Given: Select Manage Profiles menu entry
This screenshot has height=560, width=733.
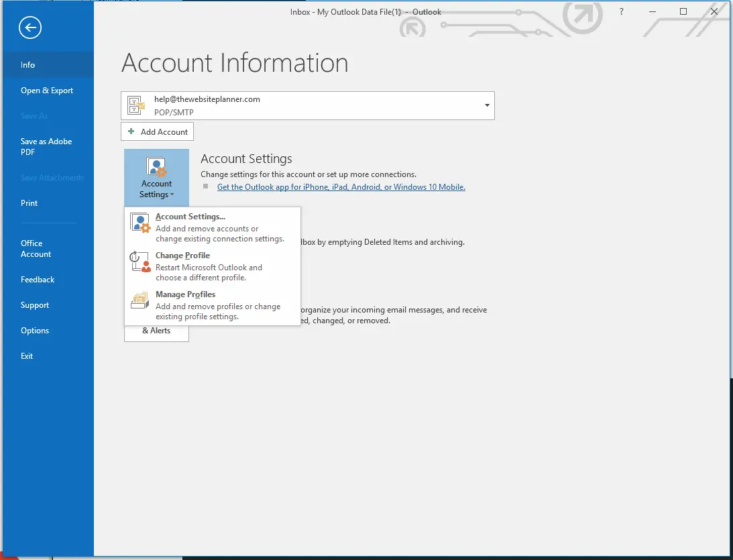Looking at the screenshot, I should (x=213, y=304).
